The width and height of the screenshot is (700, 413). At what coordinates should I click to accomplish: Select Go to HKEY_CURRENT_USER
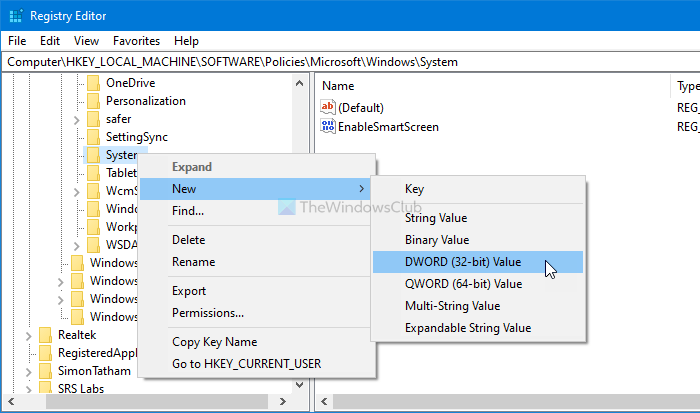[257, 363]
